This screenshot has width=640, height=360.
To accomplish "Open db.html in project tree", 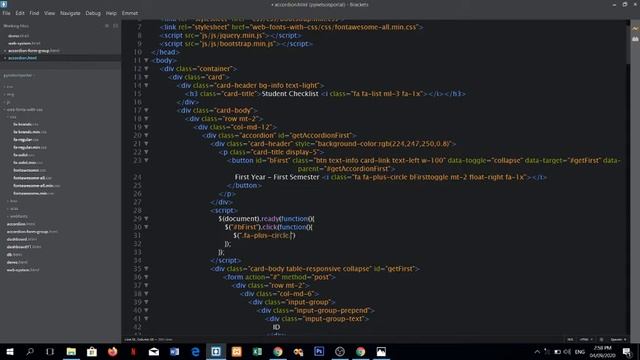I will coord(14,255).
